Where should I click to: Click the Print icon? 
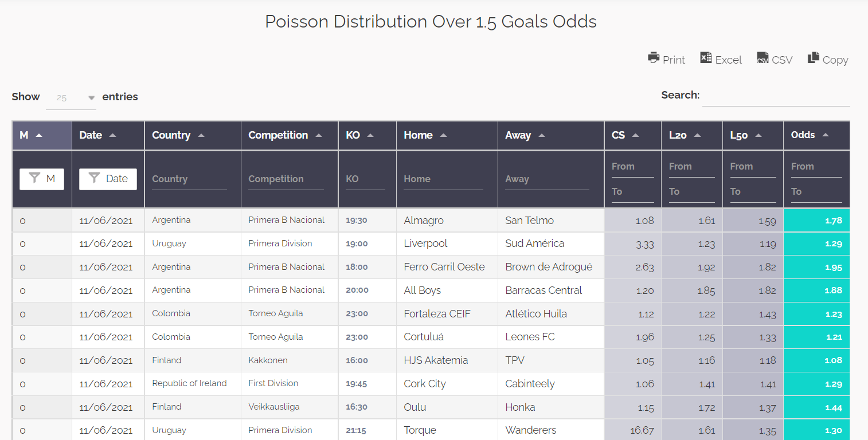click(654, 57)
